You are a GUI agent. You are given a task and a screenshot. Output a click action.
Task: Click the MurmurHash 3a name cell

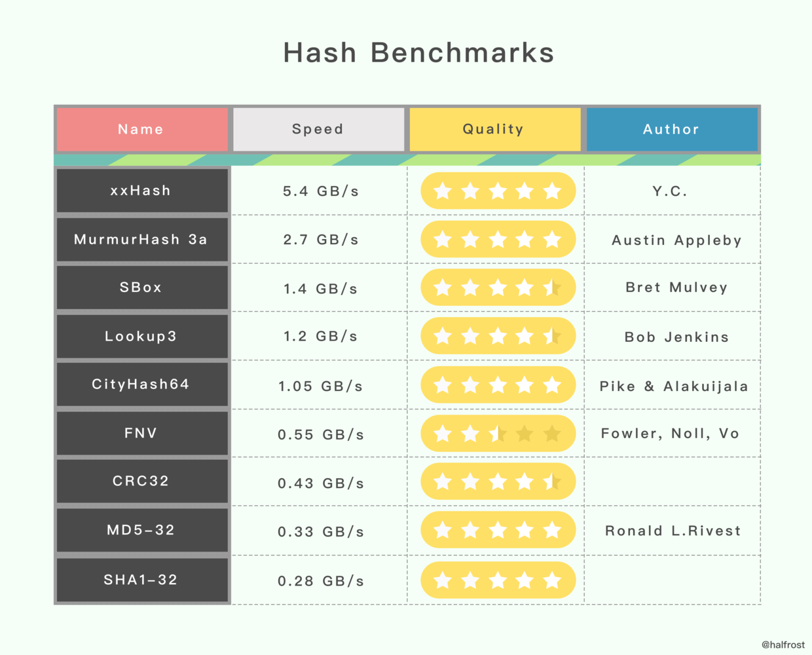[x=142, y=239]
